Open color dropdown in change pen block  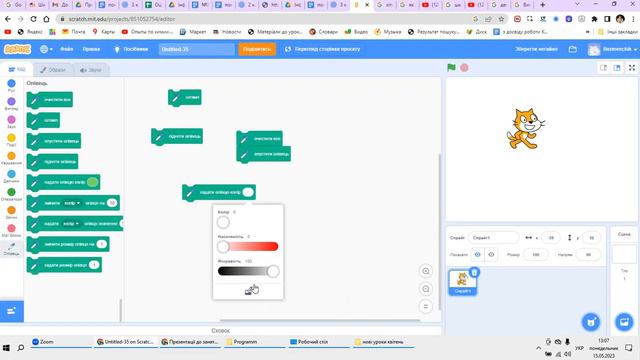(72, 203)
